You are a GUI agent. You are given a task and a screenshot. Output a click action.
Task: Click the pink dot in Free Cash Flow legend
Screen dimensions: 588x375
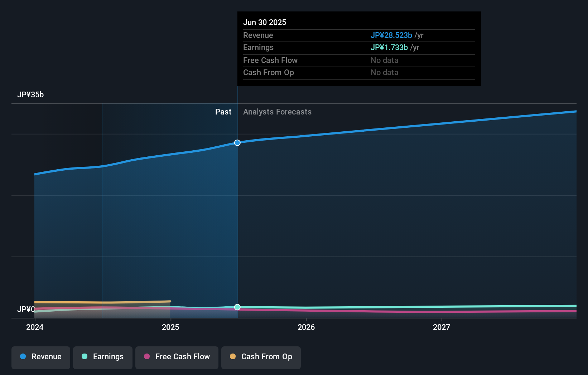[x=147, y=356]
